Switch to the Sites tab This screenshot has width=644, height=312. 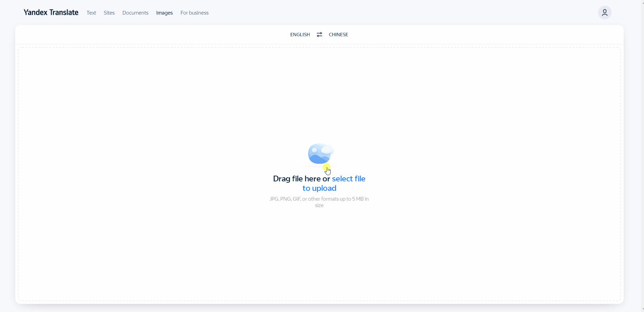[109, 13]
